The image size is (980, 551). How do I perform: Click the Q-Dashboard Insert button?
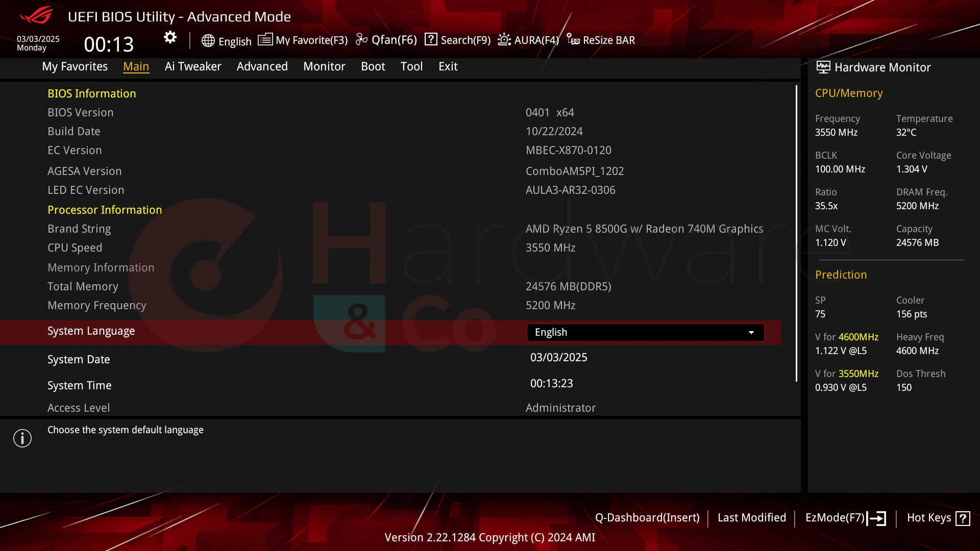coord(647,517)
